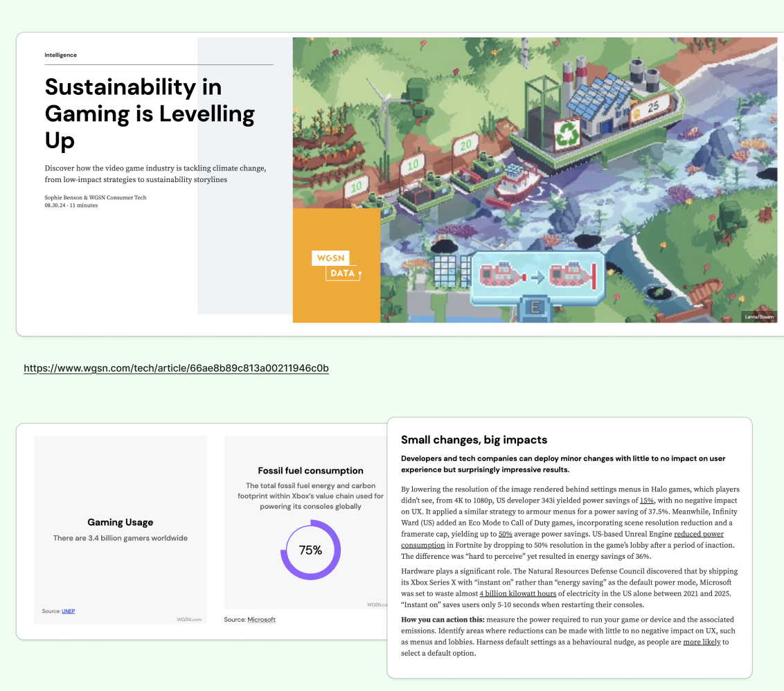Viewport: 784px width, 691px height.
Task: Click the 50% average power savings link
Action: click(x=506, y=533)
